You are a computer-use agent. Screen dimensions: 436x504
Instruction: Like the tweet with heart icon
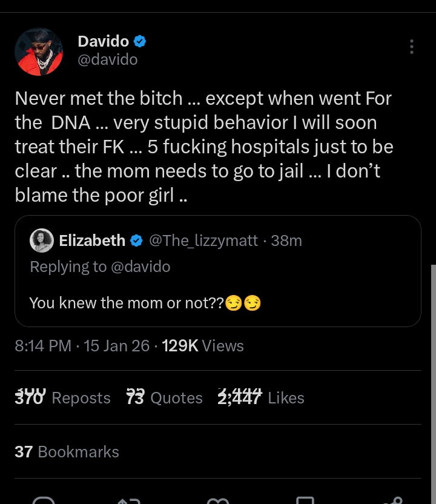[217, 500]
